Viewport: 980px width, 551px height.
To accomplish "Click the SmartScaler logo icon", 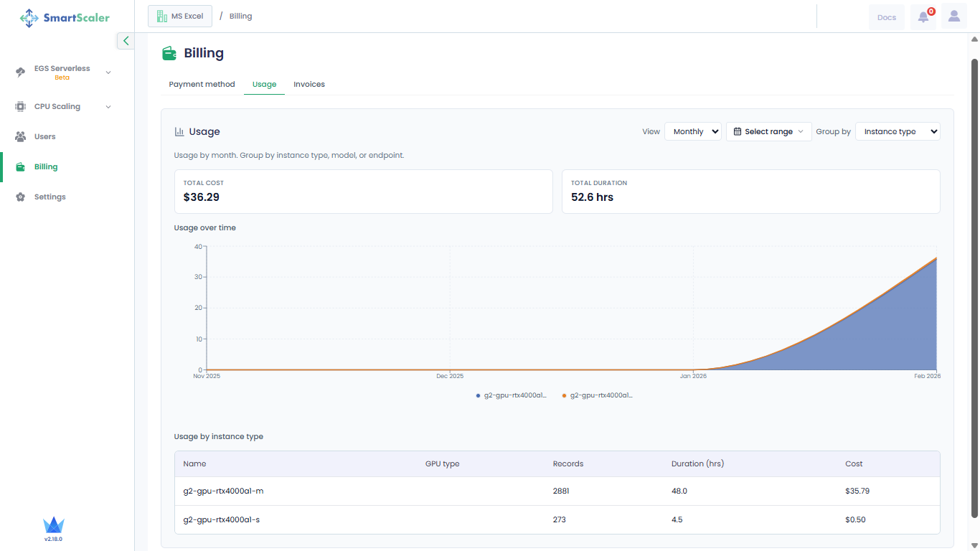I will 29,17.
